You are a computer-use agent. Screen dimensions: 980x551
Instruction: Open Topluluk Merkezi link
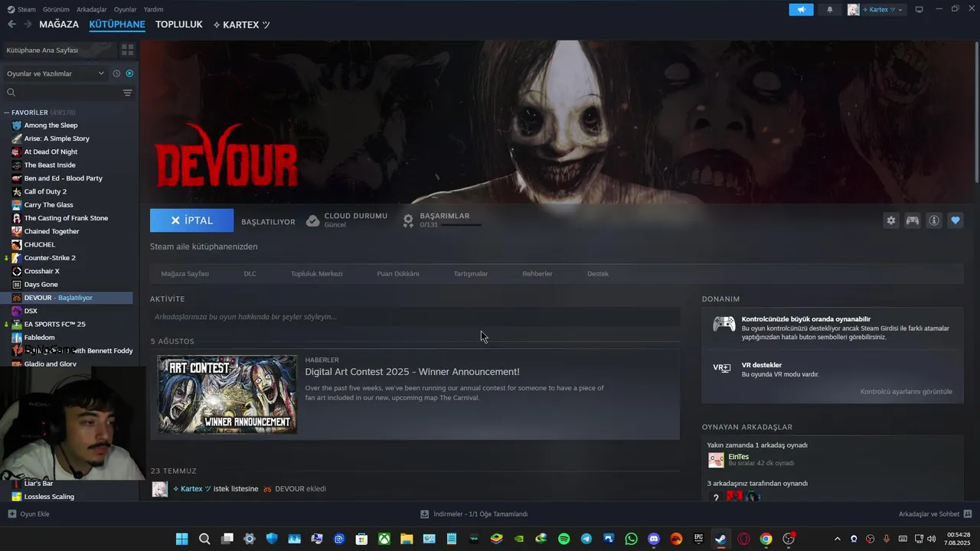point(316,273)
